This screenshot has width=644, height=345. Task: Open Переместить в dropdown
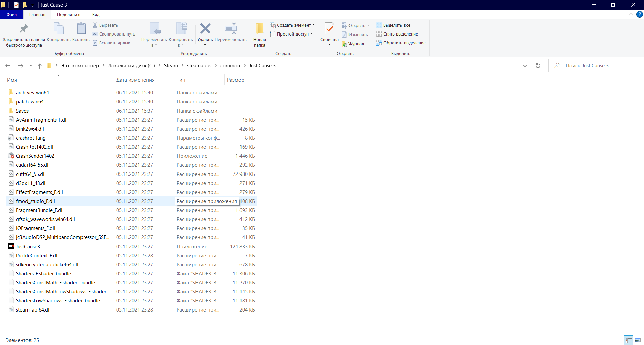click(x=154, y=35)
